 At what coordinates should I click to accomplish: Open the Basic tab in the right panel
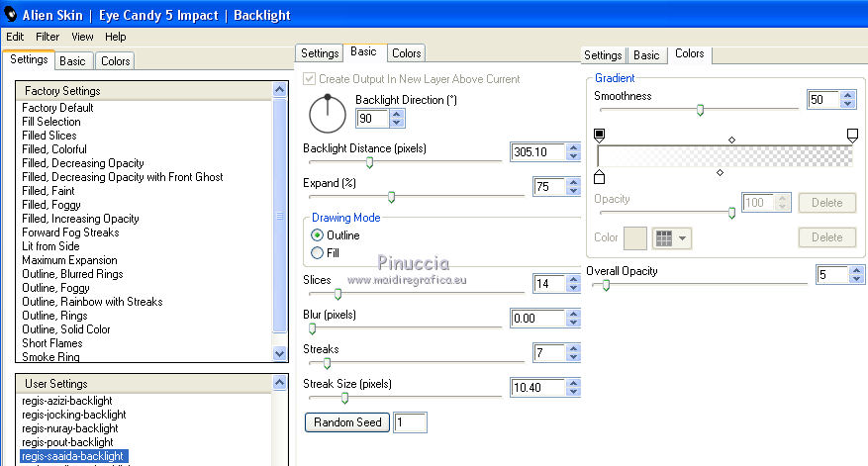pyautogui.click(x=646, y=55)
